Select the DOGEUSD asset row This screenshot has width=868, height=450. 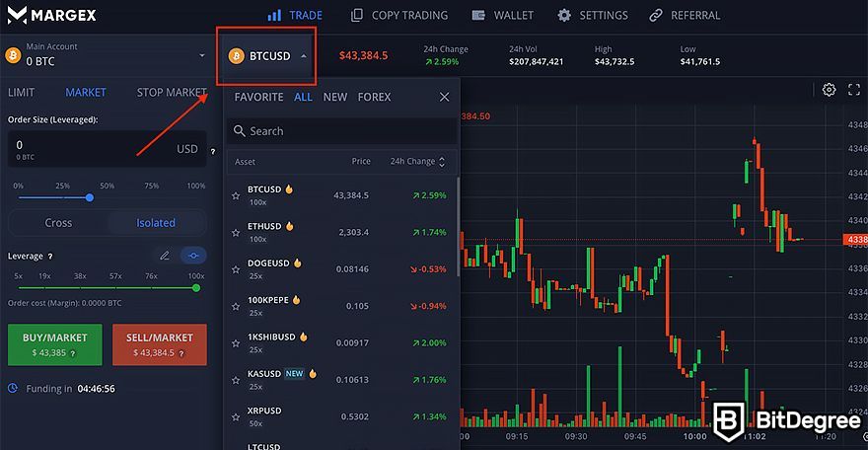click(341, 269)
